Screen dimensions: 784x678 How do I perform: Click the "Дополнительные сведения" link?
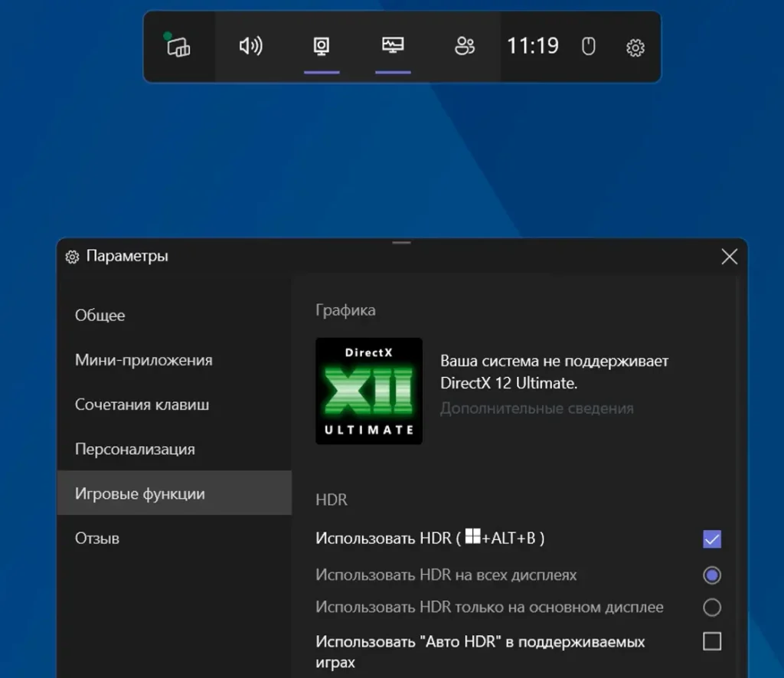pyautogui.click(x=537, y=408)
